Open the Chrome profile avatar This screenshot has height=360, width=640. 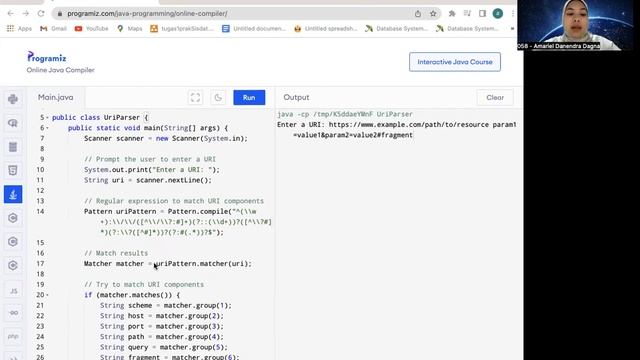pyautogui.click(x=498, y=13)
